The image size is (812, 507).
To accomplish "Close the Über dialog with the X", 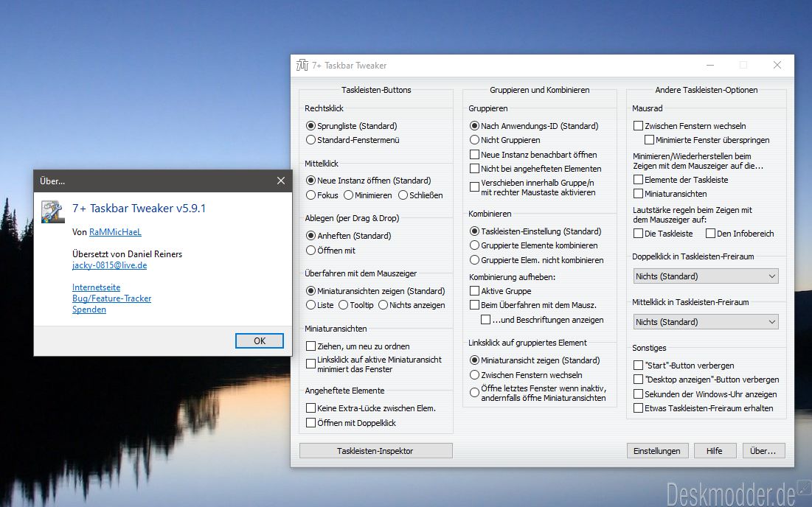I will 281,181.
